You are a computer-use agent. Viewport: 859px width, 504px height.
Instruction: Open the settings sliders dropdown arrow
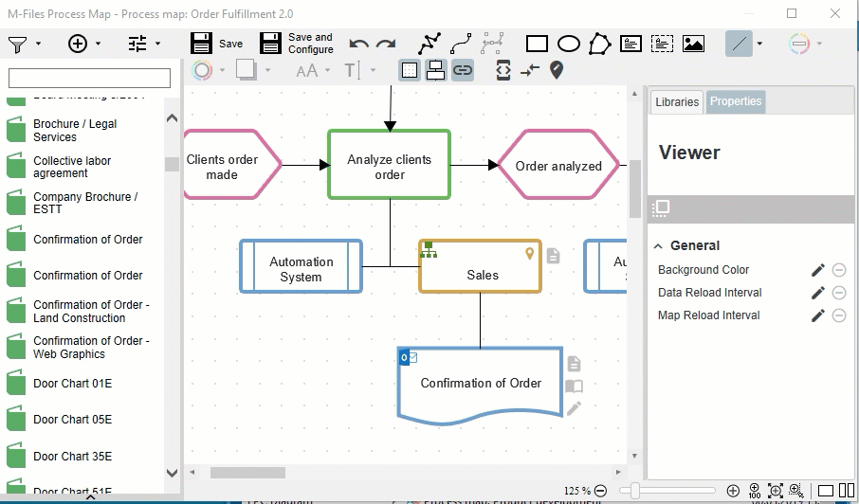point(157,44)
